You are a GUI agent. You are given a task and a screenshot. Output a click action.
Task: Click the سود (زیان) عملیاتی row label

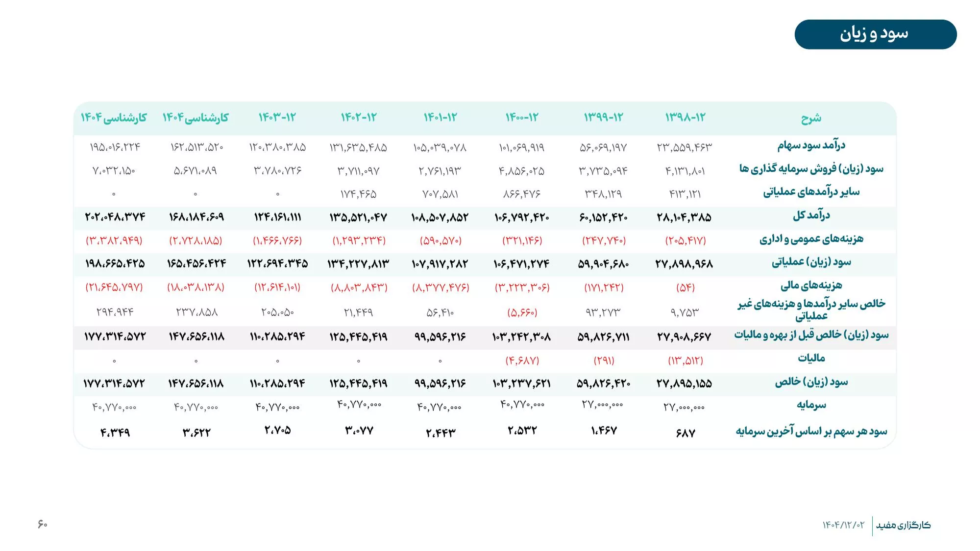[x=811, y=262]
